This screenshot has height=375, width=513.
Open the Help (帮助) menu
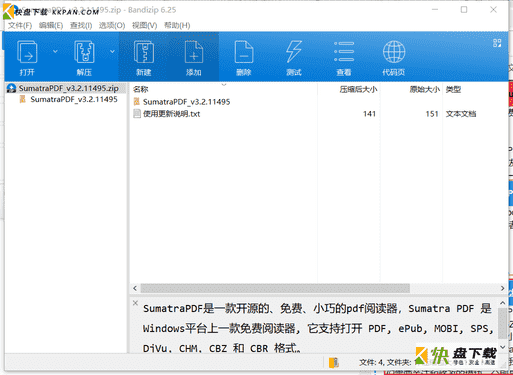[x=177, y=25]
